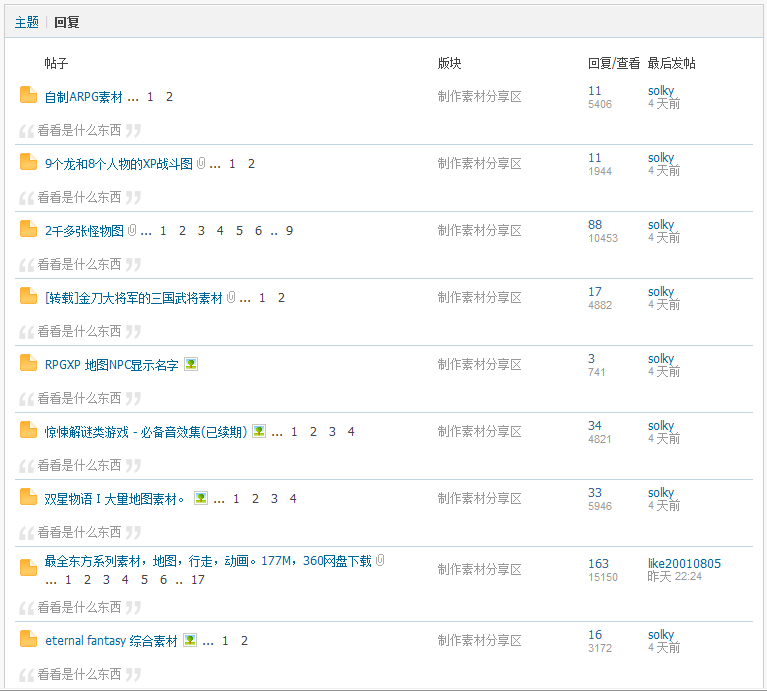Viewport: 767px width, 691px height.
Task: Click folder icon beside 2千多张怪物图 thread
Action: [28, 229]
